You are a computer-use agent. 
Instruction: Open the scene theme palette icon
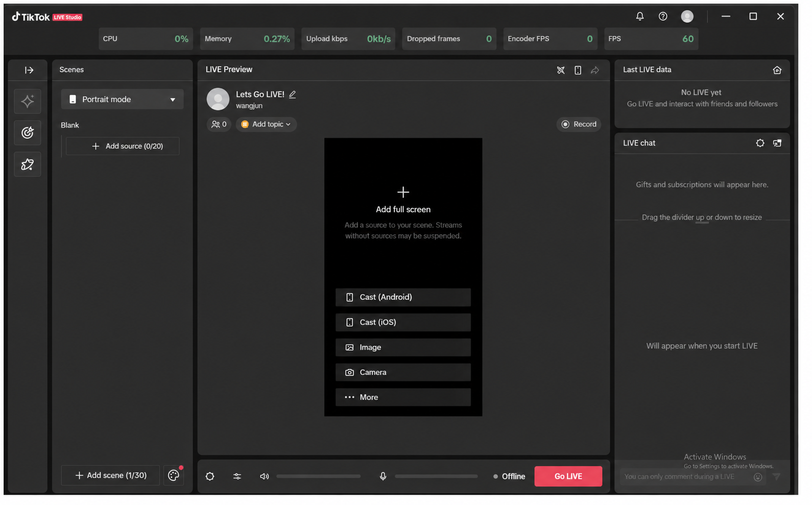coord(174,475)
